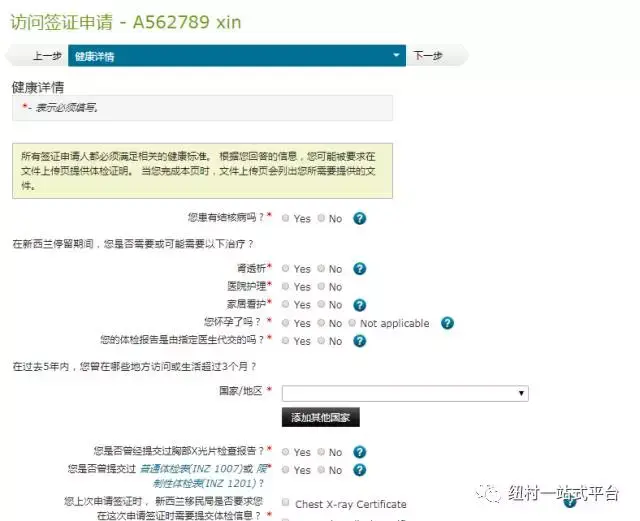Viewport: 640px width, 521px height.
Task: Open the 国家/地区 country dropdown
Action: coord(405,393)
